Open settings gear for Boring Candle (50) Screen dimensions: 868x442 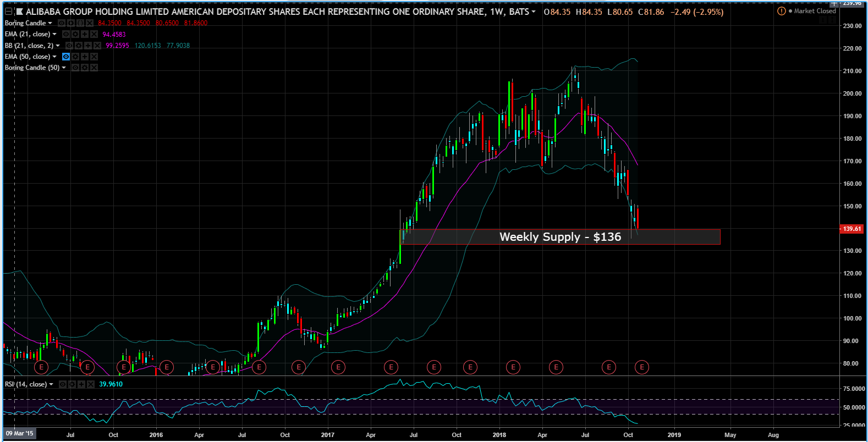85,68
